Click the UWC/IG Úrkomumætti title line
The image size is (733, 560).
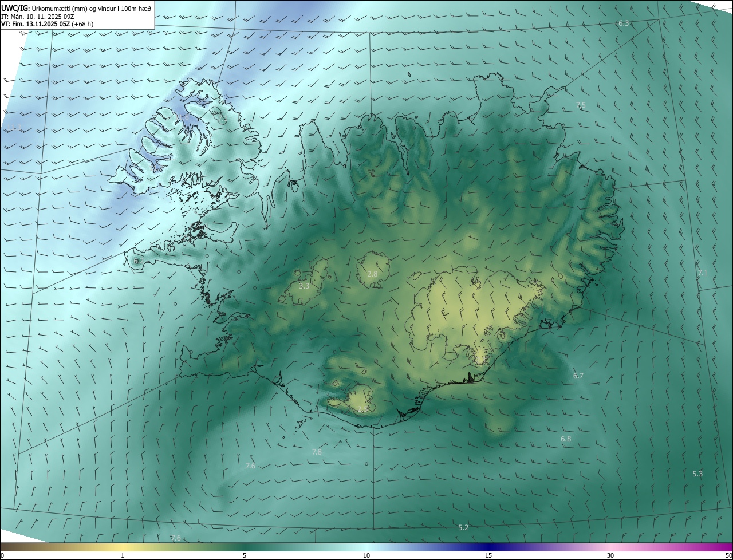pos(76,8)
